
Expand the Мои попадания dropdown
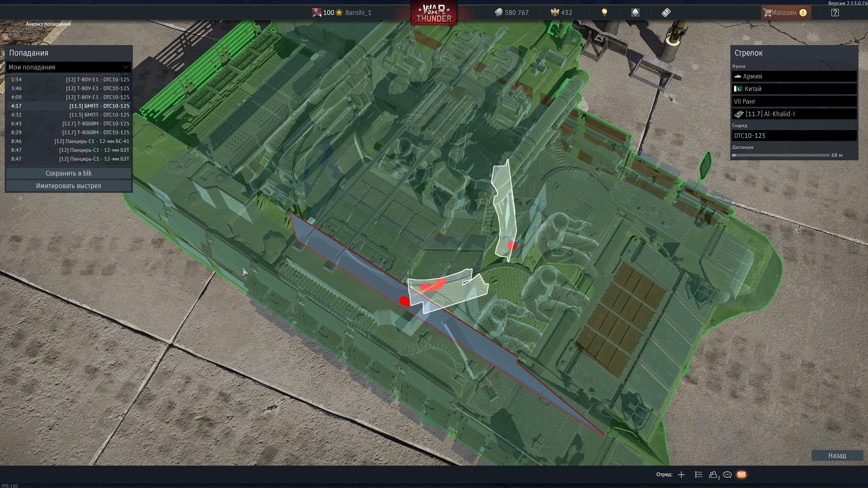tap(68, 67)
